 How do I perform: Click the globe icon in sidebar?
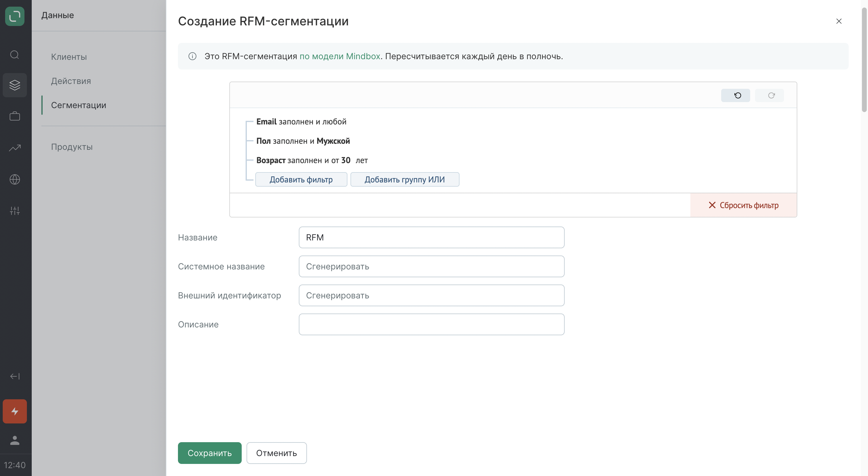(15, 179)
